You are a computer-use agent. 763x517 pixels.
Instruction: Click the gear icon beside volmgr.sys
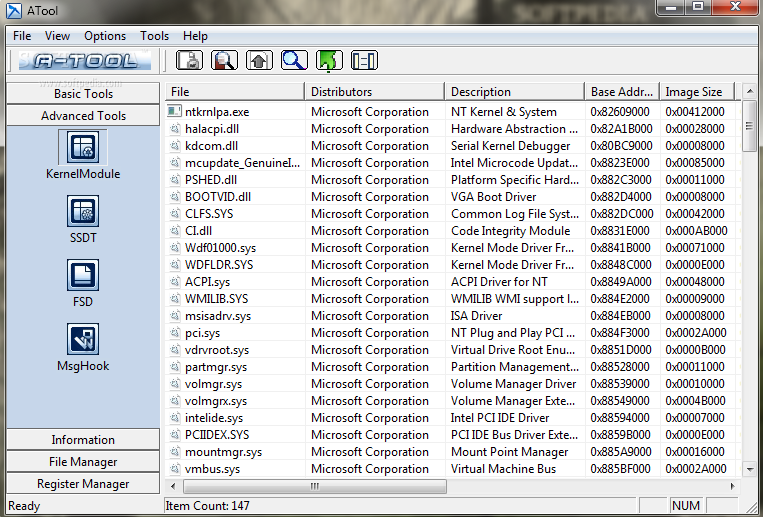tap(174, 384)
